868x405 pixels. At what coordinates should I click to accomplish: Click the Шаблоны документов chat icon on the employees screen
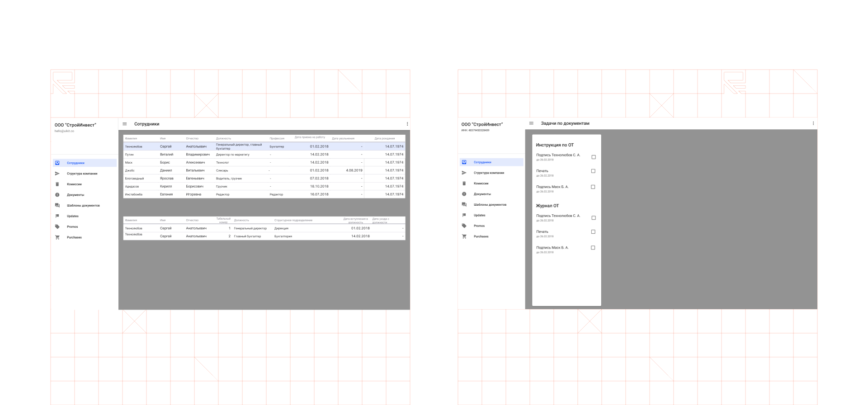[x=57, y=206]
